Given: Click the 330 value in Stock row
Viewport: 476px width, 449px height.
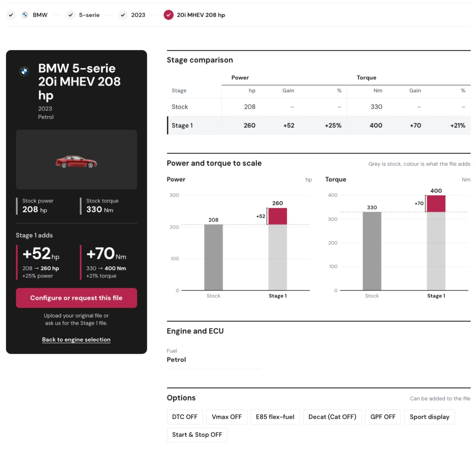Looking at the screenshot, I should [376, 107].
